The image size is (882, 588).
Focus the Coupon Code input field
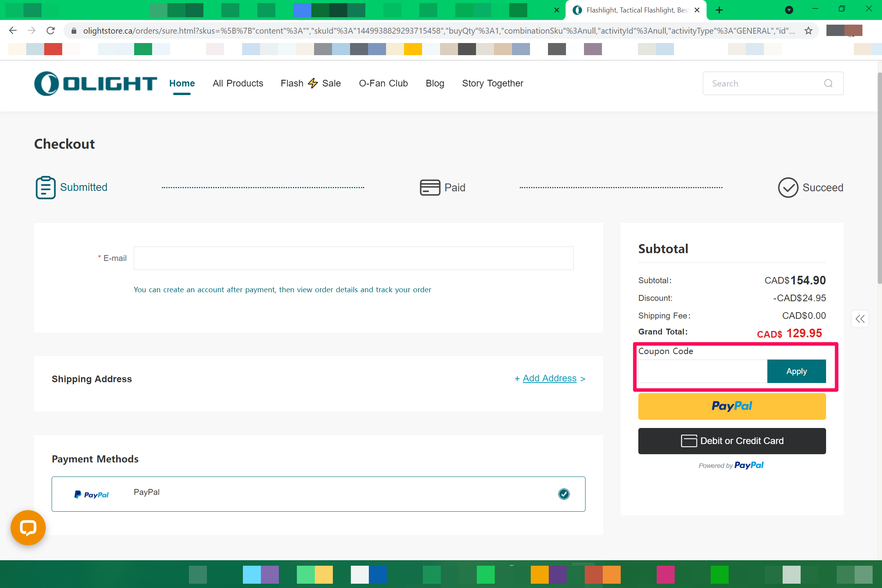pos(703,371)
